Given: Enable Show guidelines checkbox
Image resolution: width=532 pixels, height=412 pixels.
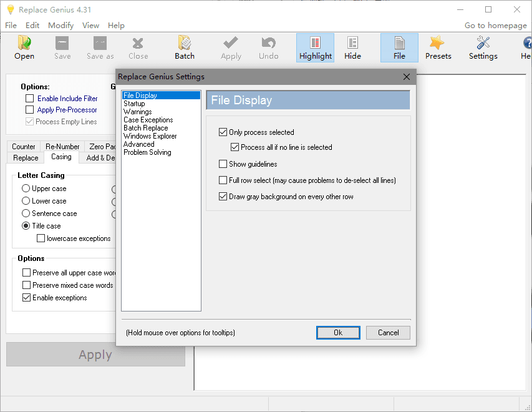Looking at the screenshot, I should click(223, 164).
